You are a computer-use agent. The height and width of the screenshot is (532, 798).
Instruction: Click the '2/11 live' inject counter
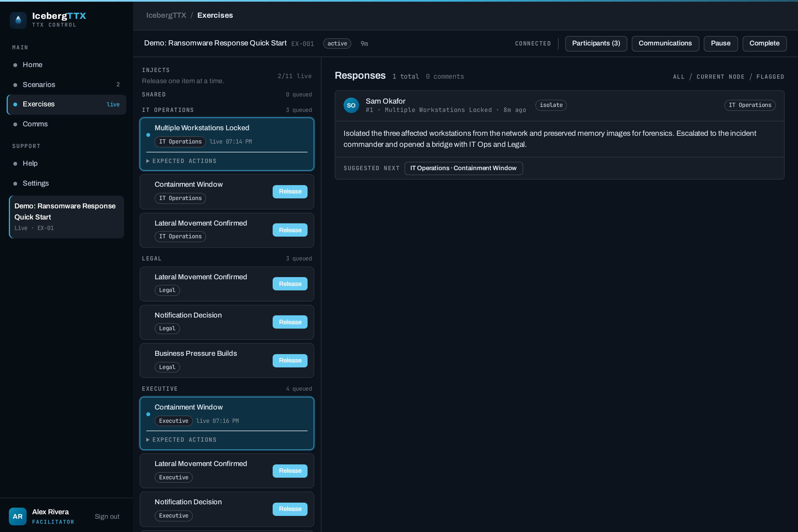(295, 76)
